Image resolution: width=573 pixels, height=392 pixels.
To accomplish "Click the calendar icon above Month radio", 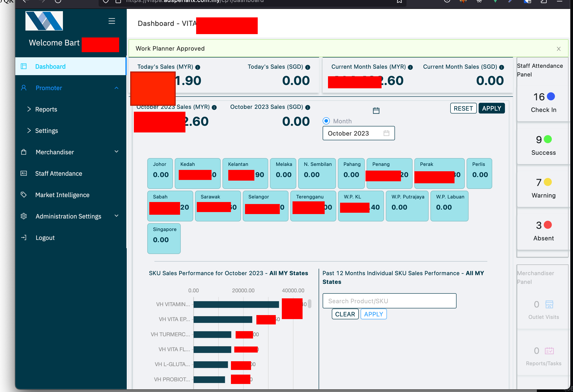I will (x=376, y=111).
